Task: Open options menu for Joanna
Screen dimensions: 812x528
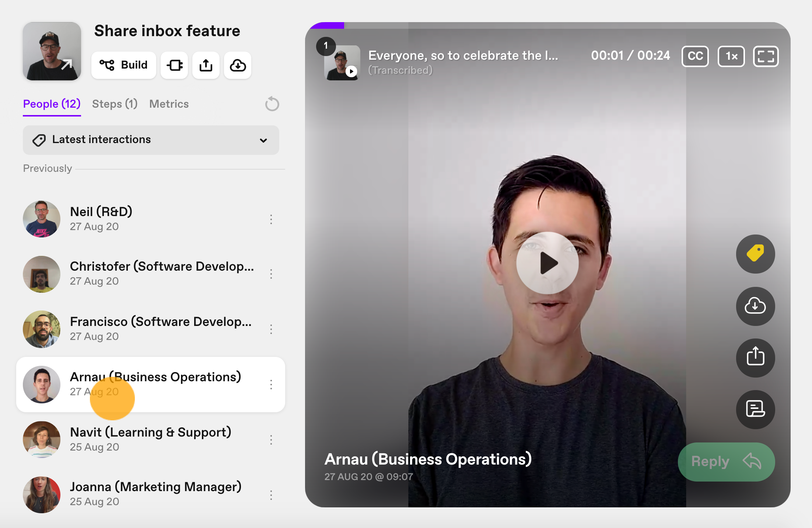Action: point(271,495)
